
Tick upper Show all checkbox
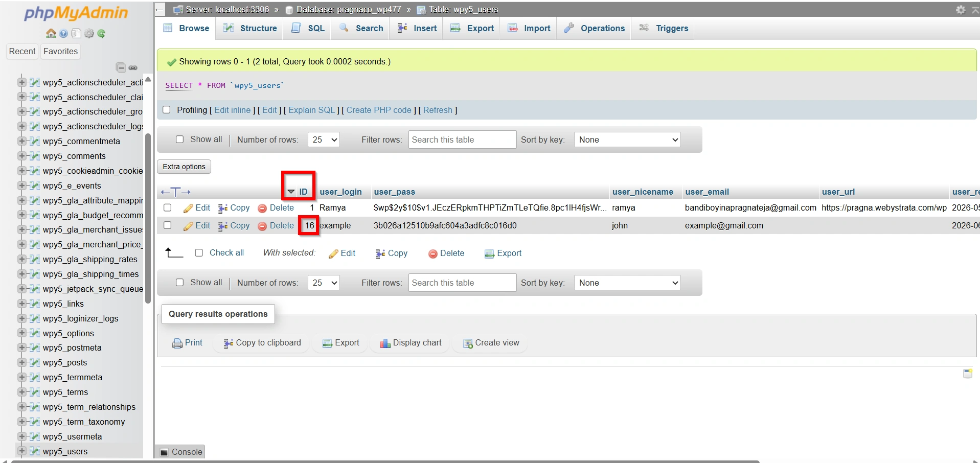coord(179,140)
